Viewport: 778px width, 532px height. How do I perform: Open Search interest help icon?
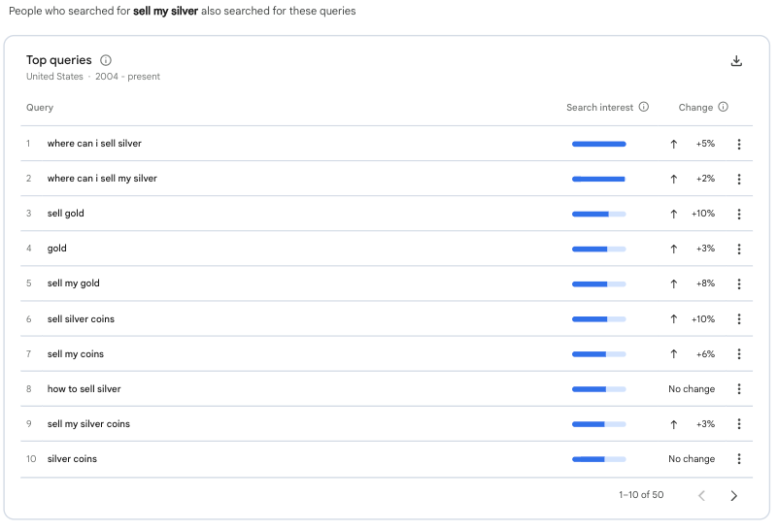coord(644,108)
